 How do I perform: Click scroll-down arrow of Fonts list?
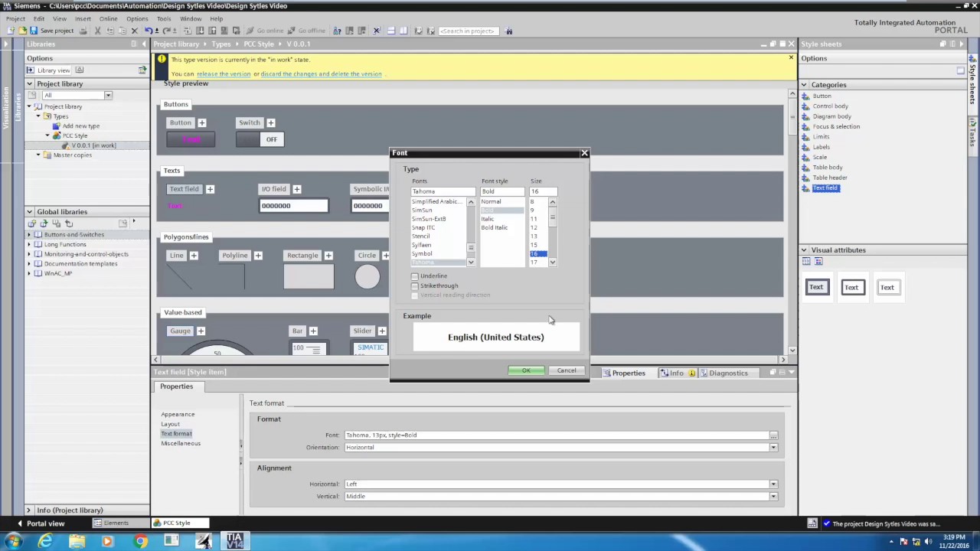pos(471,262)
